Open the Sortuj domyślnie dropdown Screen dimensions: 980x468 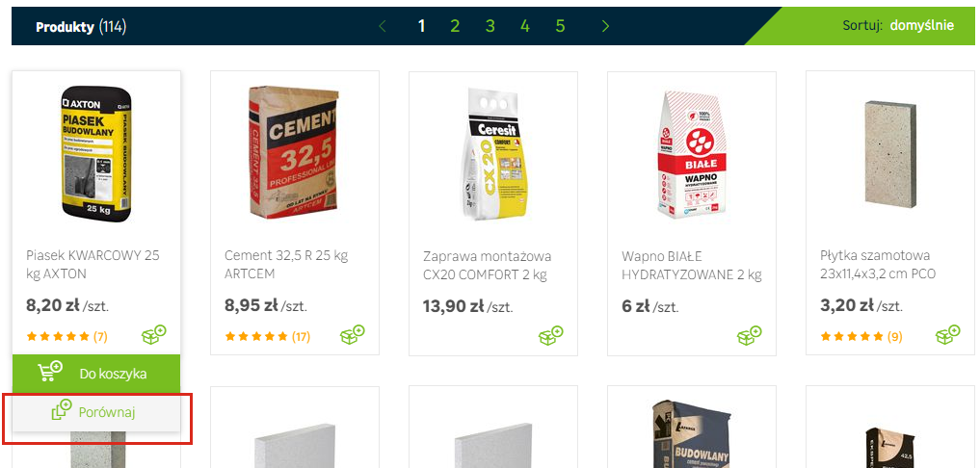click(898, 26)
